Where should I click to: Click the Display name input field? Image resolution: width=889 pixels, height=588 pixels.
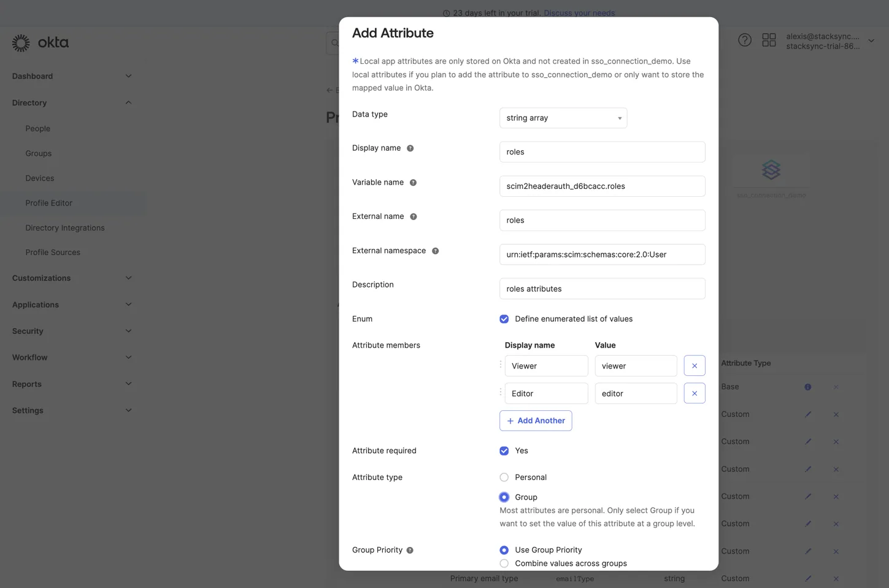tap(602, 152)
